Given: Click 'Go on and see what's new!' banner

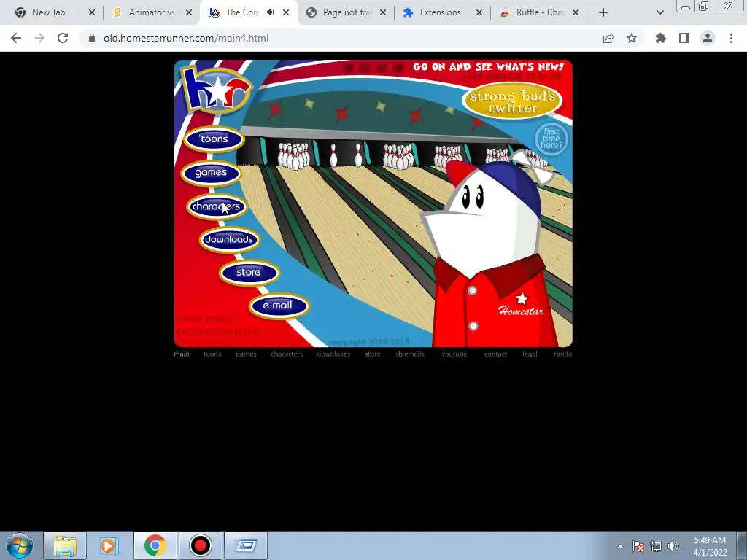Looking at the screenshot, I should (x=488, y=66).
